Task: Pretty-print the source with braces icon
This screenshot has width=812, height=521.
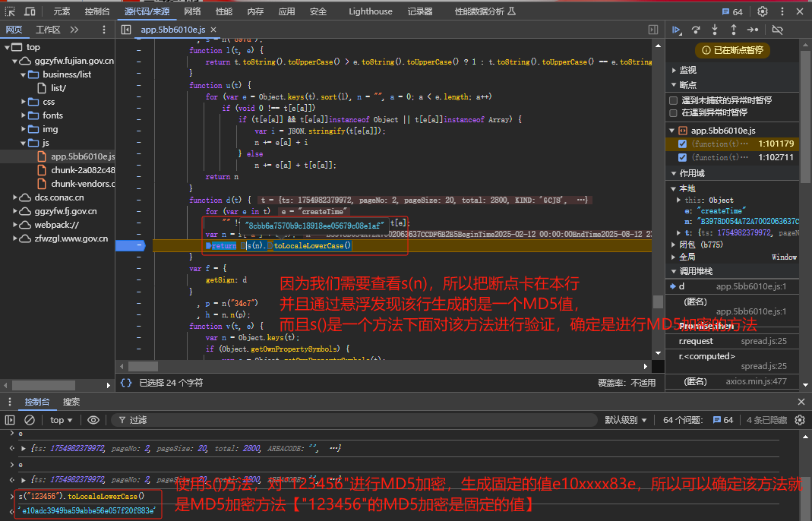Action: [126, 383]
